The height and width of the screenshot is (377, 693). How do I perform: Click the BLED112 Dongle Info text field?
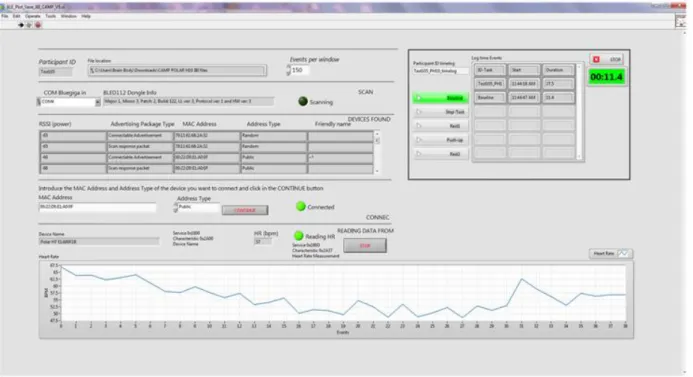click(x=189, y=102)
